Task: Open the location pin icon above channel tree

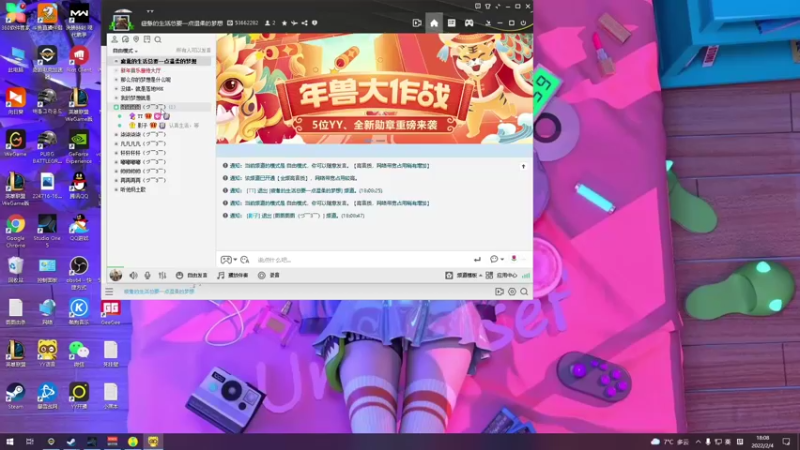Action: pyautogui.click(x=136, y=39)
